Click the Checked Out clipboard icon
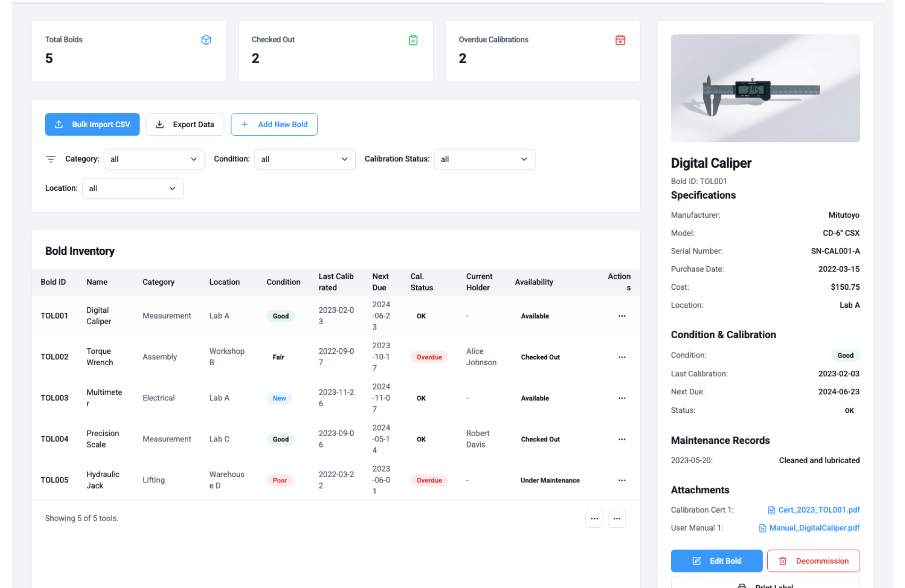905x588 pixels. point(413,40)
